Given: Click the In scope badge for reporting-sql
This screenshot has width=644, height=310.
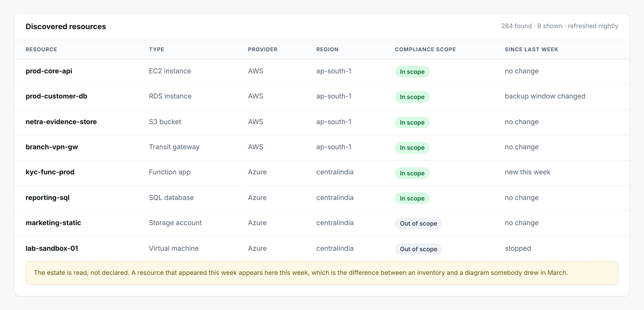Looking at the screenshot, I should (x=412, y=198).
